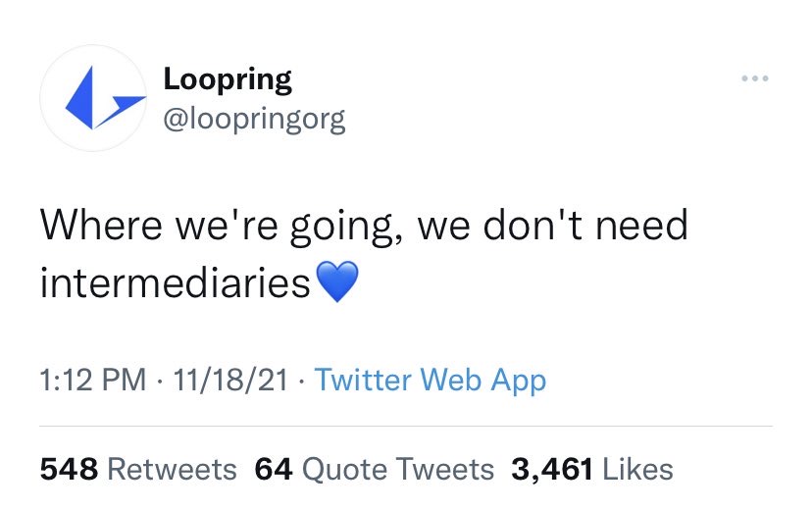812x510 pixels.
Task: Visit the @loopringorg handle link
Action: 254,120
